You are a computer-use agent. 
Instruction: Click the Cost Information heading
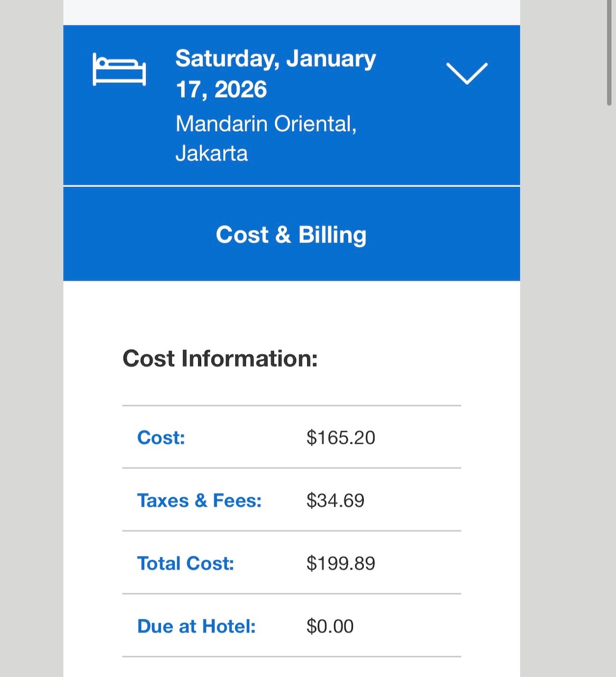[220, 359]
